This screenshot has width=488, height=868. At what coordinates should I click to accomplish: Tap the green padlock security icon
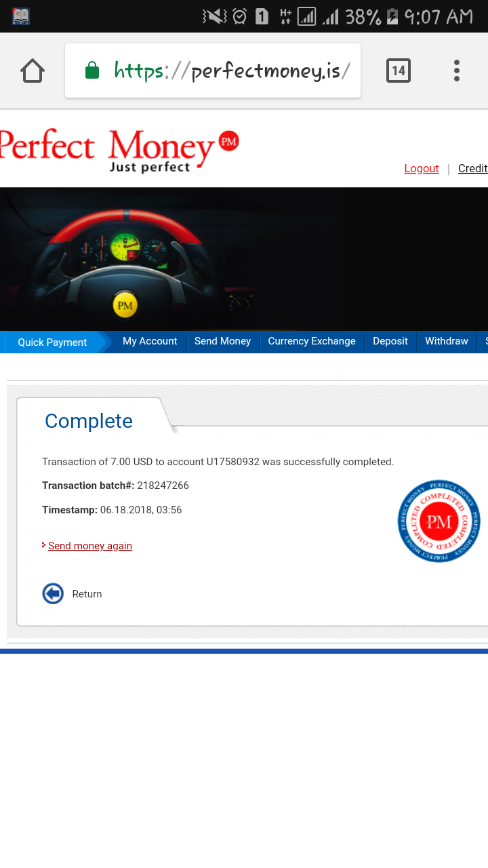(x=92, y=71)
